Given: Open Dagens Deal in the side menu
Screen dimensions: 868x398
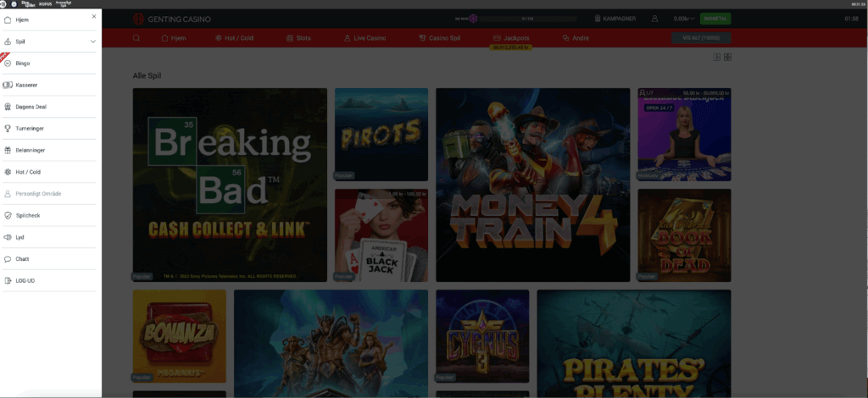Looking at the screenshot, I should (48, 107).
